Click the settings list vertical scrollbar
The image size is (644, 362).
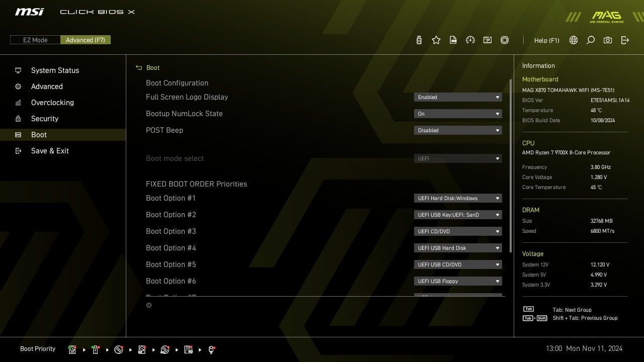click(511, 166)
